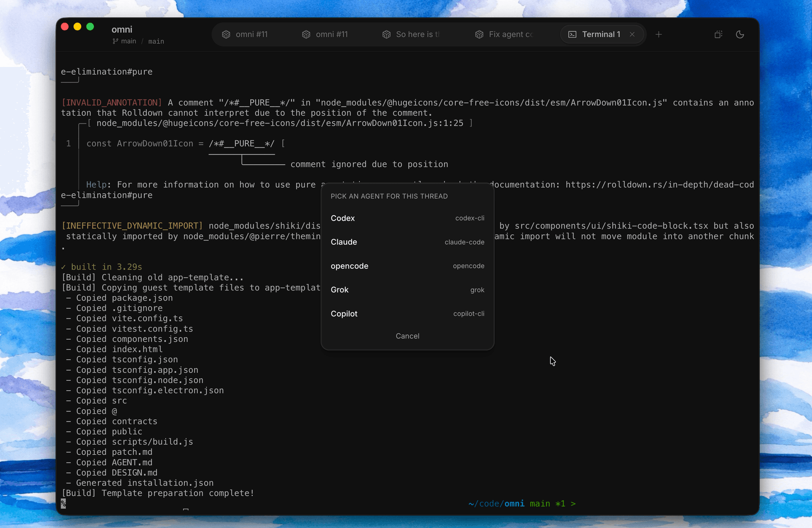Pick opencode as the thread agent
Viewport: 812px width, 528px height.
click(x=407, y=266)
